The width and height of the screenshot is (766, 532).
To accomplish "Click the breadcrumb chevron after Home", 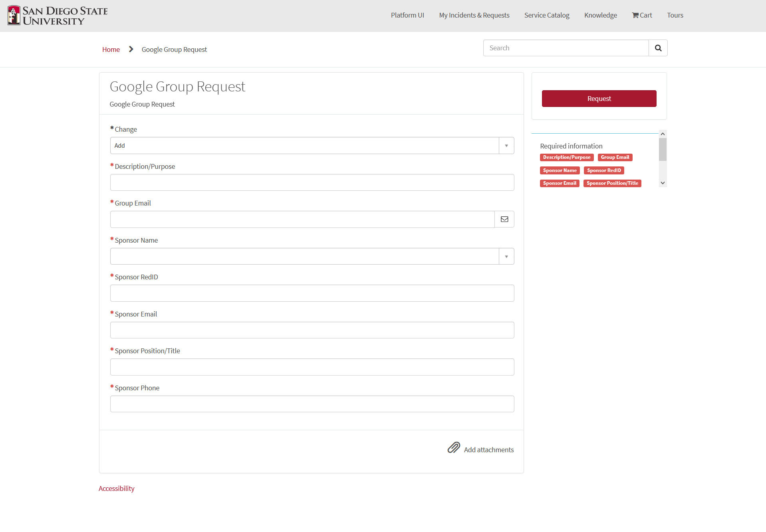I will [131, 49].
